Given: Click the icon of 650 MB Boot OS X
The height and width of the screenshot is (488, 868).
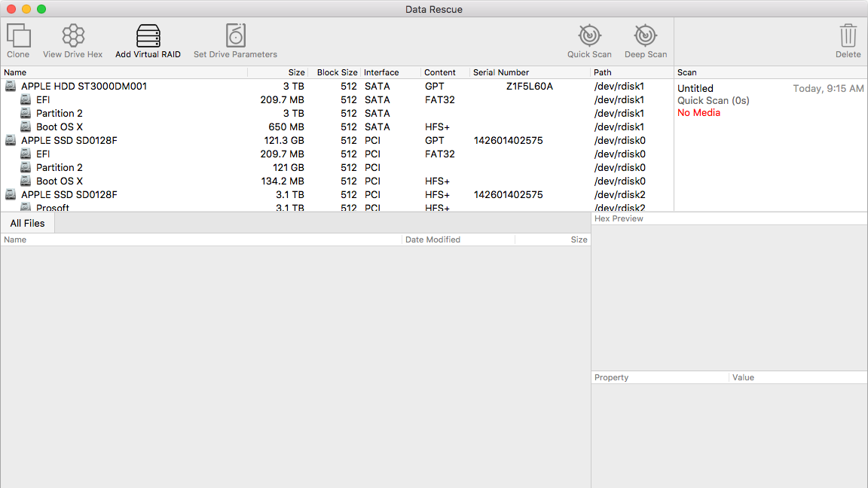Looking at the screenshot, I should [x=26, y=127].
